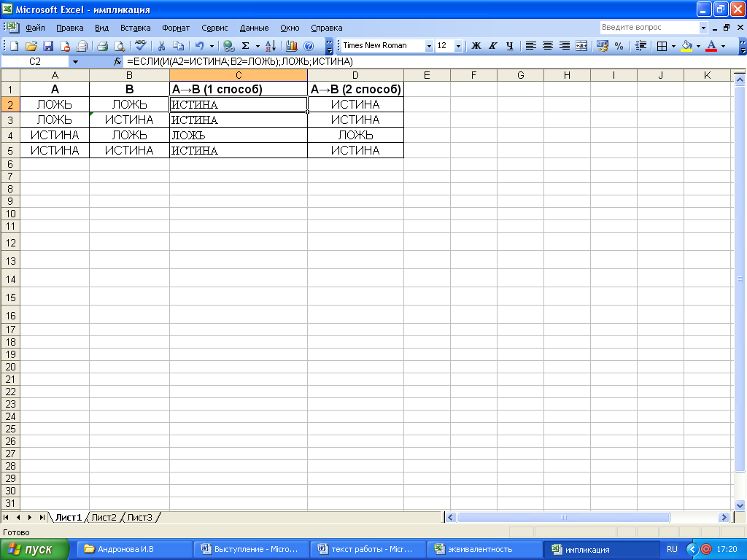Click the пуск Start button
Viewport: 747px width, 560px height.
(x=35, y=549)
